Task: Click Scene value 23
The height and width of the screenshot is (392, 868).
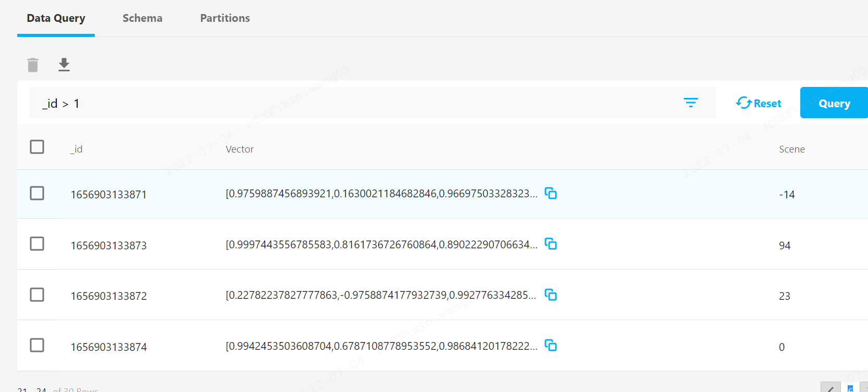Action: pyautogui.click(x=785, y=296)
